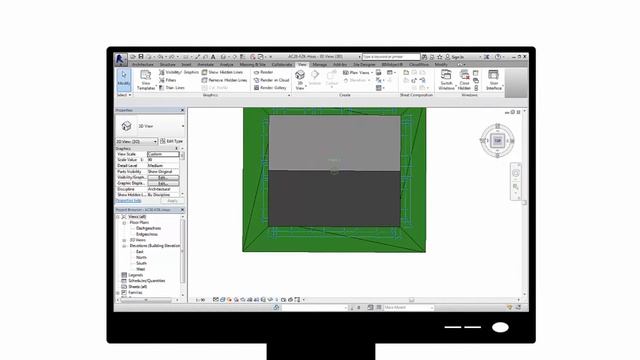640x360 pixels.
Task: Click the ViewCube TOP face
Action: (498, 141)
